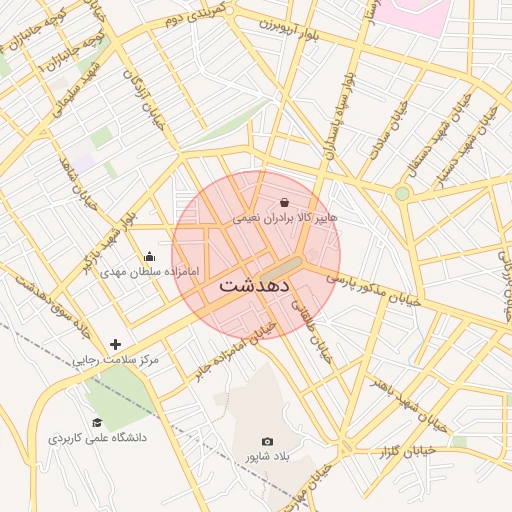Select the tan square inside the red circle
This screenshot has height=512, width=512.
282,269
